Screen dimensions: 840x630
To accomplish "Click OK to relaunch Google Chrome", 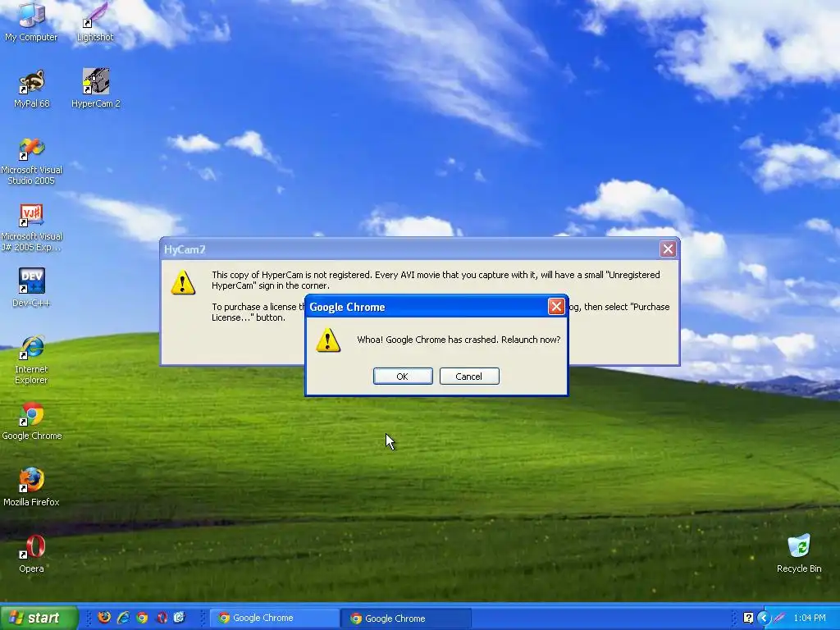I will coord(403,376).
